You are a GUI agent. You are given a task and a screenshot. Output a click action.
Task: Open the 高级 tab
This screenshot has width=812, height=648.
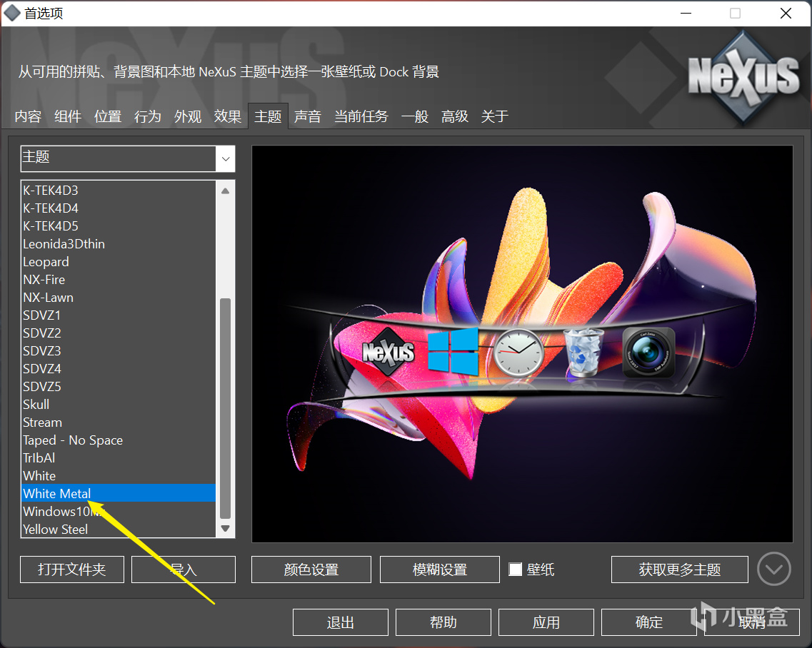point(455,116)
